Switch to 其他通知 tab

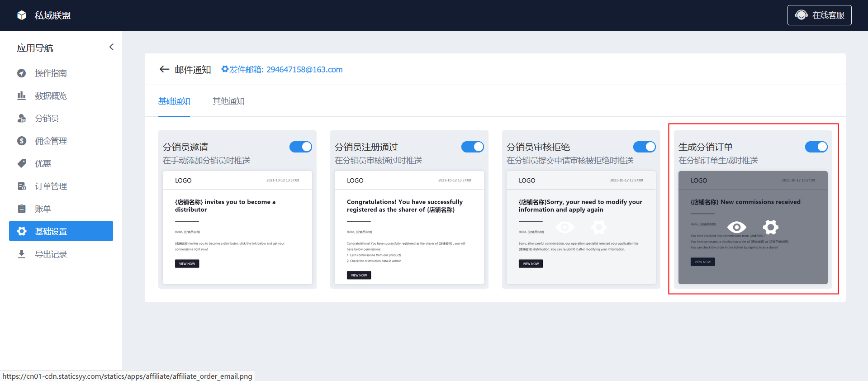coord(228,101)
